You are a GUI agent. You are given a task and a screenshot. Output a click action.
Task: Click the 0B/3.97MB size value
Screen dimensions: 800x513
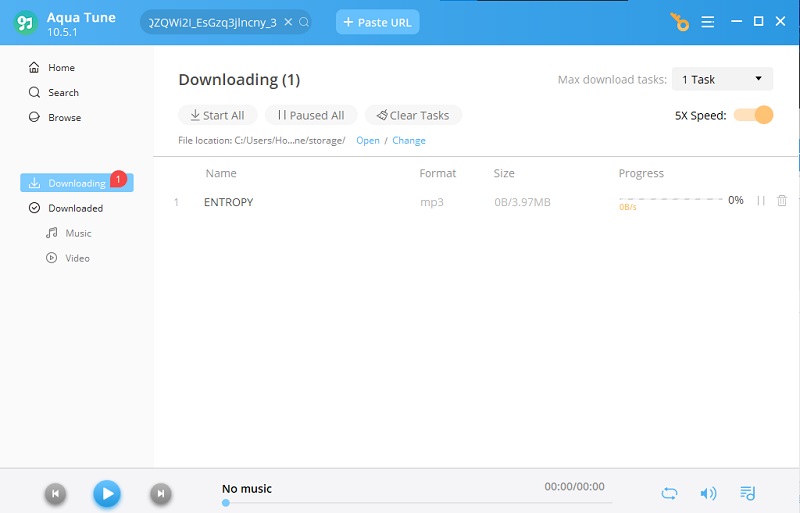coord(522,202)
